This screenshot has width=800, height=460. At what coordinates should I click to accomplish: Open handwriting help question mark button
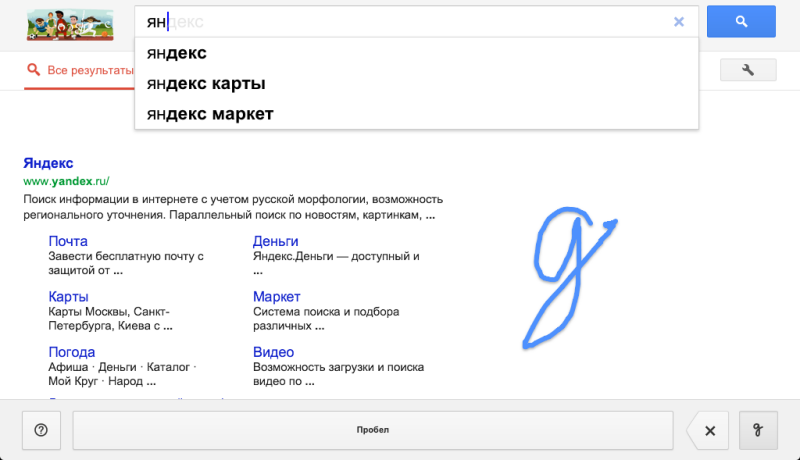point(41,430)
